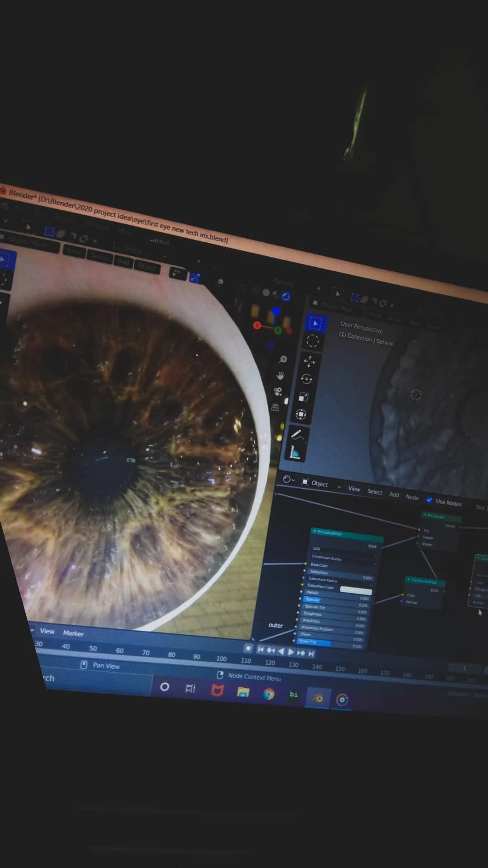Toggle camera view with camera gizmo

point(278,392)
